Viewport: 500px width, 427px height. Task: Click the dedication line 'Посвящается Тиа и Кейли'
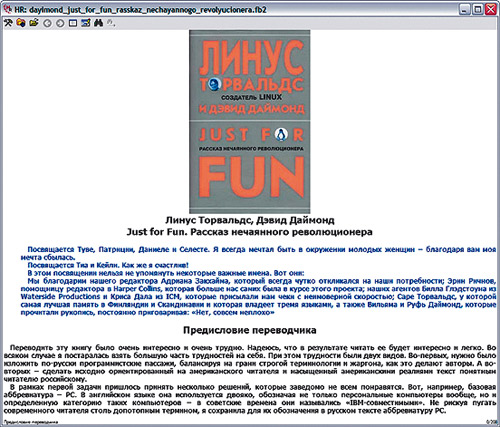click(x=108, y=265)
